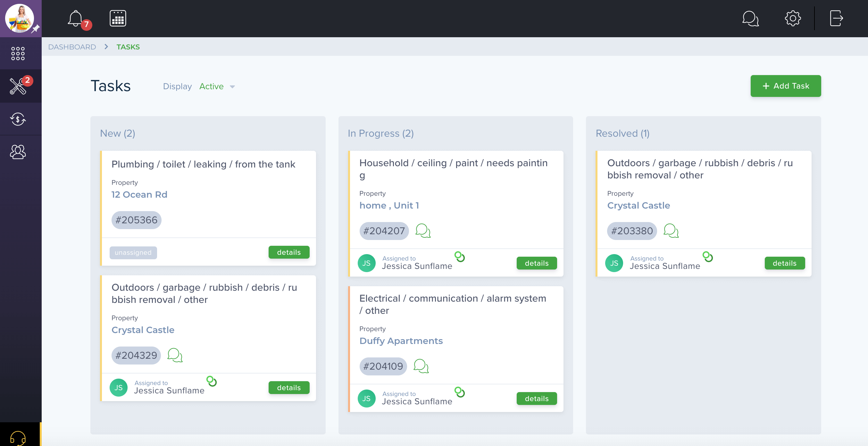Click Electrical communication alarm task title

pyautogui.click(x=453, y=304)
